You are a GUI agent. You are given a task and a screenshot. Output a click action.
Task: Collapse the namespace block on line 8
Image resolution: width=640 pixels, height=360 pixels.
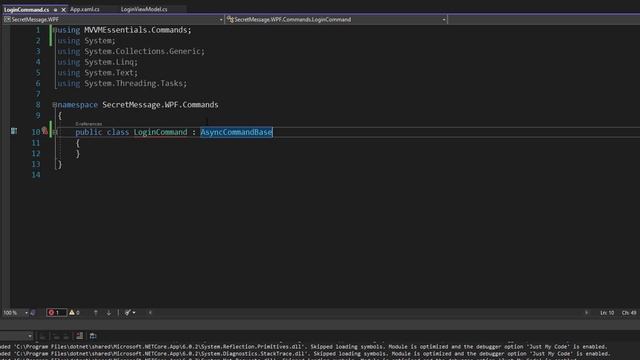pos(54,105)
